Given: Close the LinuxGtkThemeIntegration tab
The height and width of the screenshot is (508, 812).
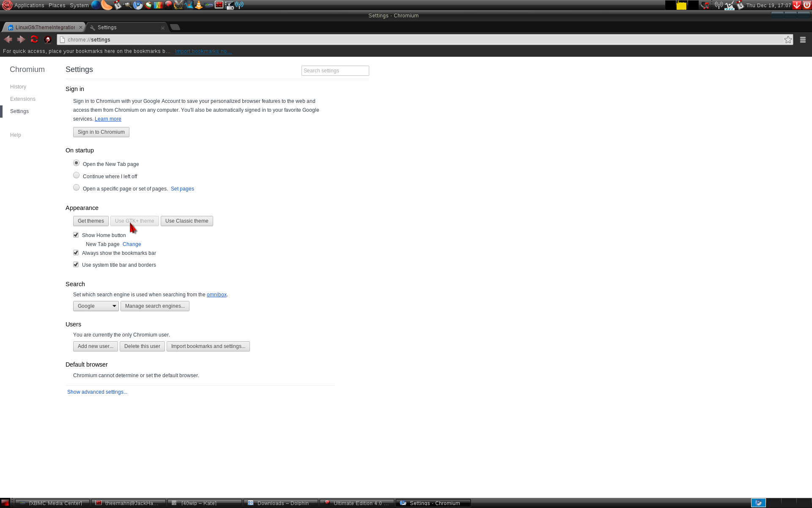Looking at the screenshot, I should (x=81, y=28).
